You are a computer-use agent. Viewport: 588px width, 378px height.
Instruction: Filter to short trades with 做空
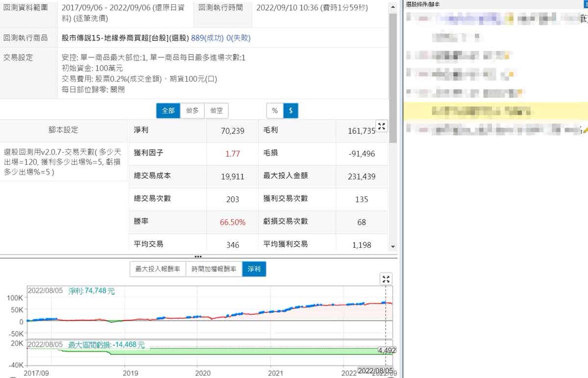click(x=216, y=111)
